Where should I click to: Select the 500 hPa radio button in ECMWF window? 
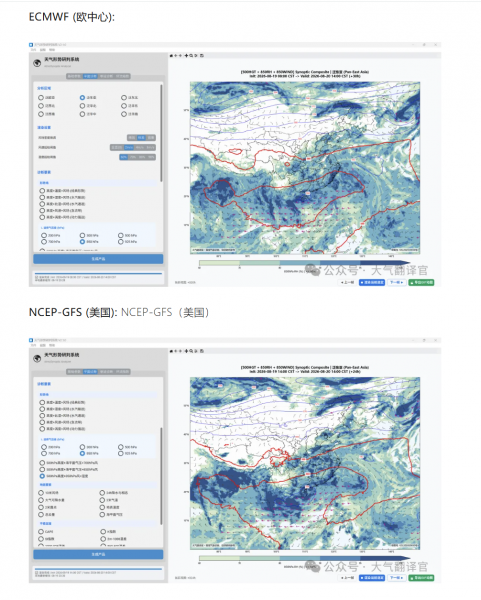[x=121, y=235]
